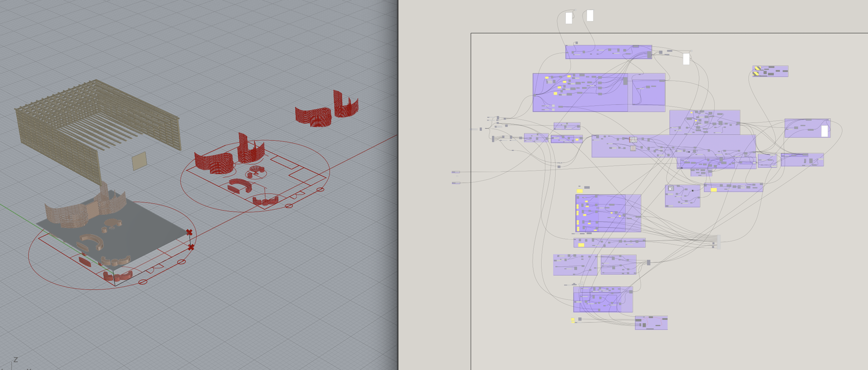Click the lower input parameter outside the canvas frame

point(456,183)
